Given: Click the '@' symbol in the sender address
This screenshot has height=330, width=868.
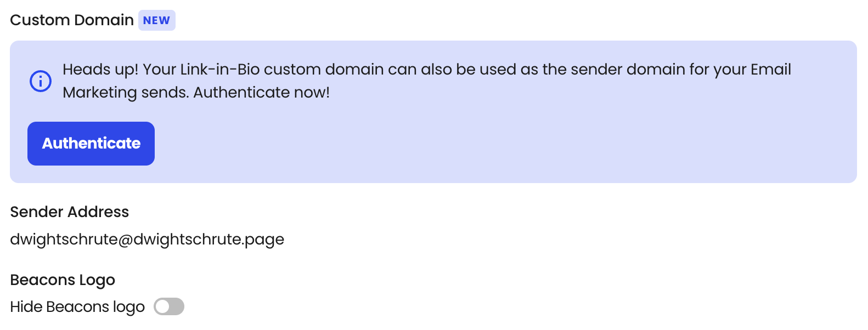Looking at the screenshot, I should (126, 240).
